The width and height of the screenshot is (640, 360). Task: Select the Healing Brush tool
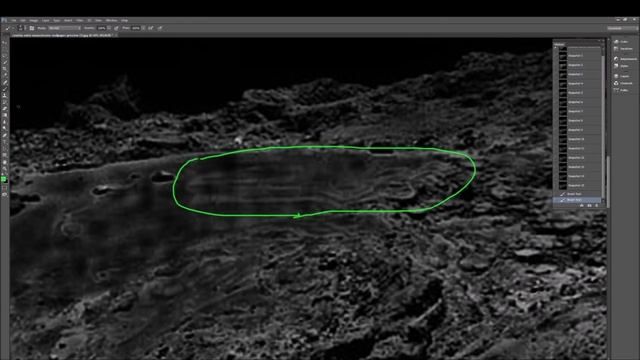(x=6, y=82)
